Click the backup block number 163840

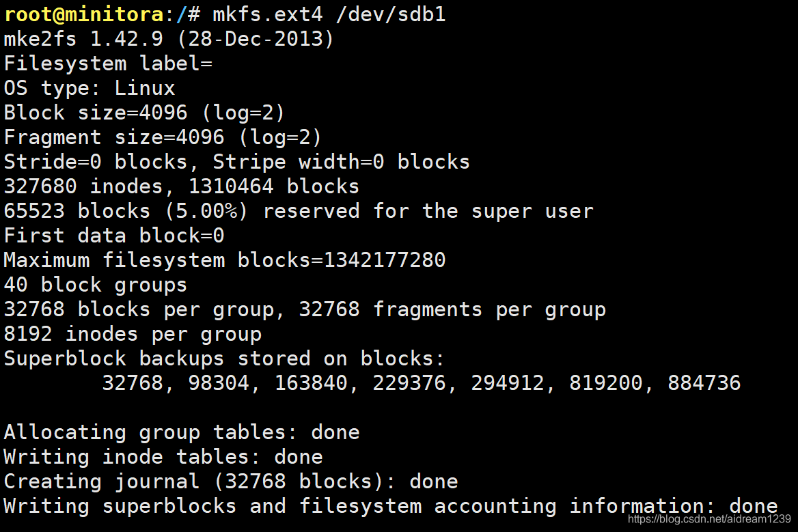311,383
